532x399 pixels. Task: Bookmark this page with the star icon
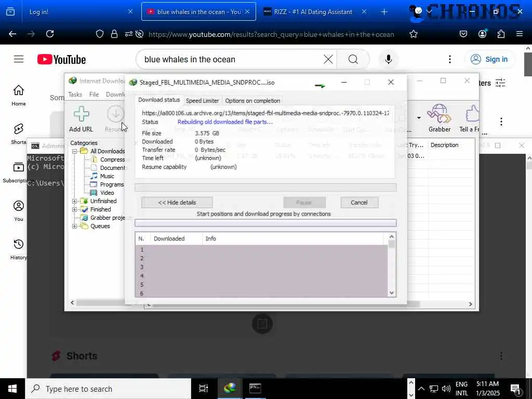point(413,34)
